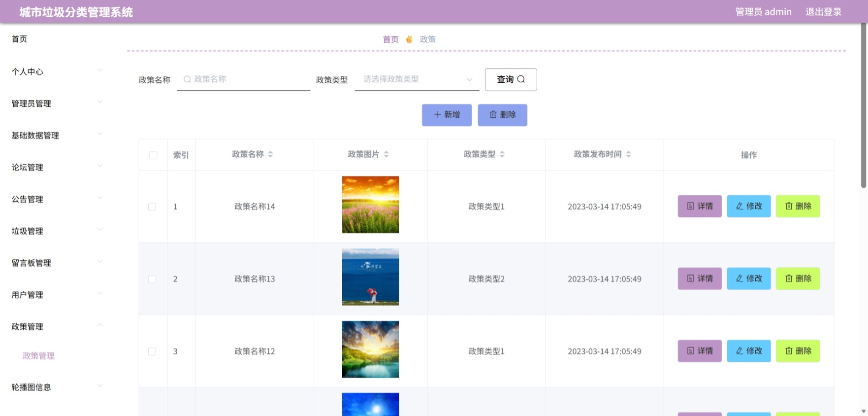Viewport: 868px width, 416px height.
Task: Open 详情 for 政策名称14
Action: [700, 206]
